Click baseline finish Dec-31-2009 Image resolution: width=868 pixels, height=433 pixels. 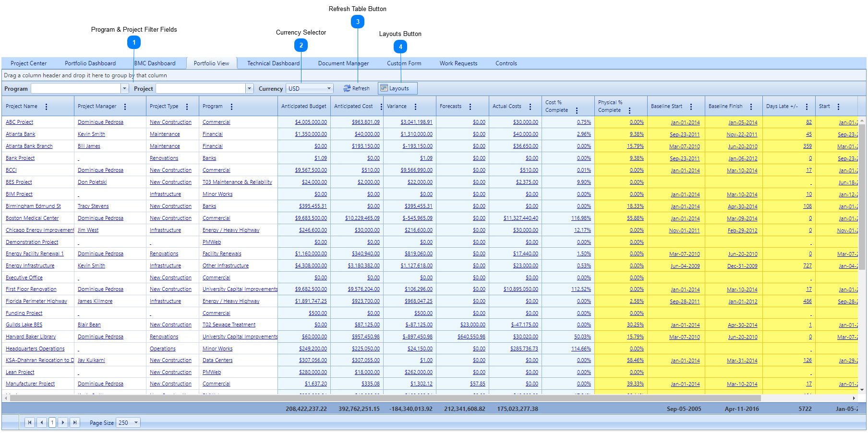point(742,265)
